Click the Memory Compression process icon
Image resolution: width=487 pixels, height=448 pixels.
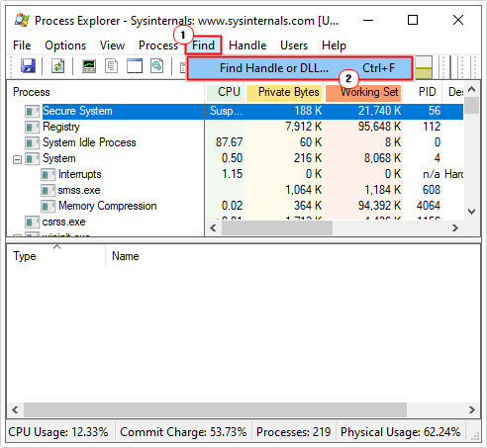[x=49, y=206]
